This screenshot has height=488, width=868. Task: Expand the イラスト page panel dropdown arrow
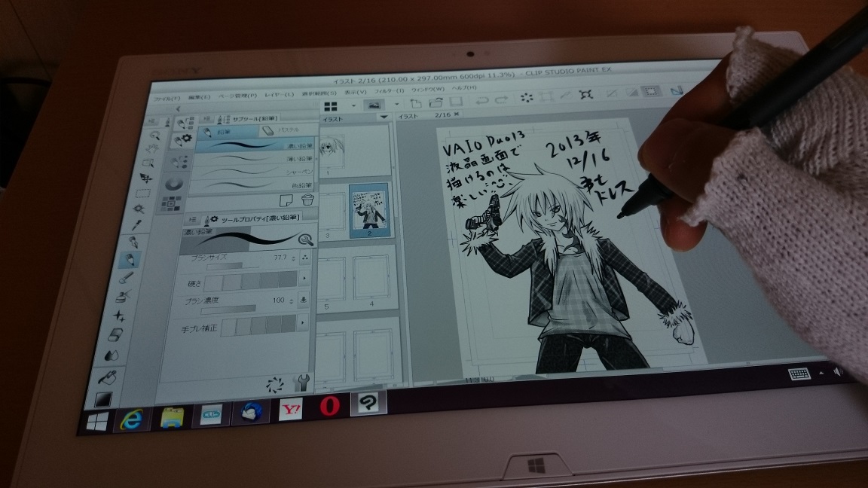pyautogui.click(x=384, y=117)
